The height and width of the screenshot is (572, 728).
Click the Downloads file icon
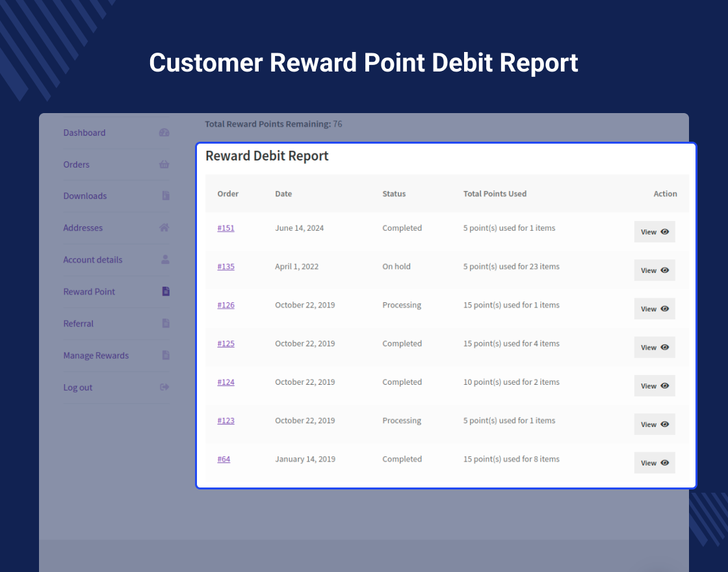tap(166, 196)
